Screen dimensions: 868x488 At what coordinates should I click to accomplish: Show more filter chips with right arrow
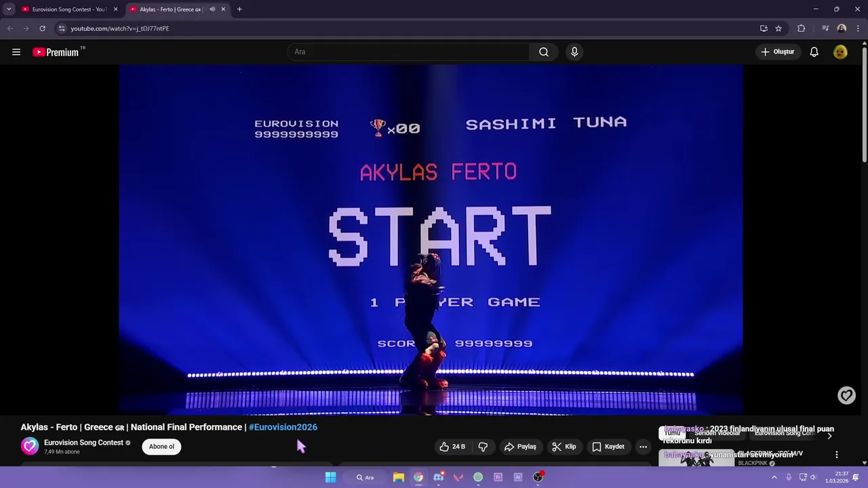click(829, 435)
